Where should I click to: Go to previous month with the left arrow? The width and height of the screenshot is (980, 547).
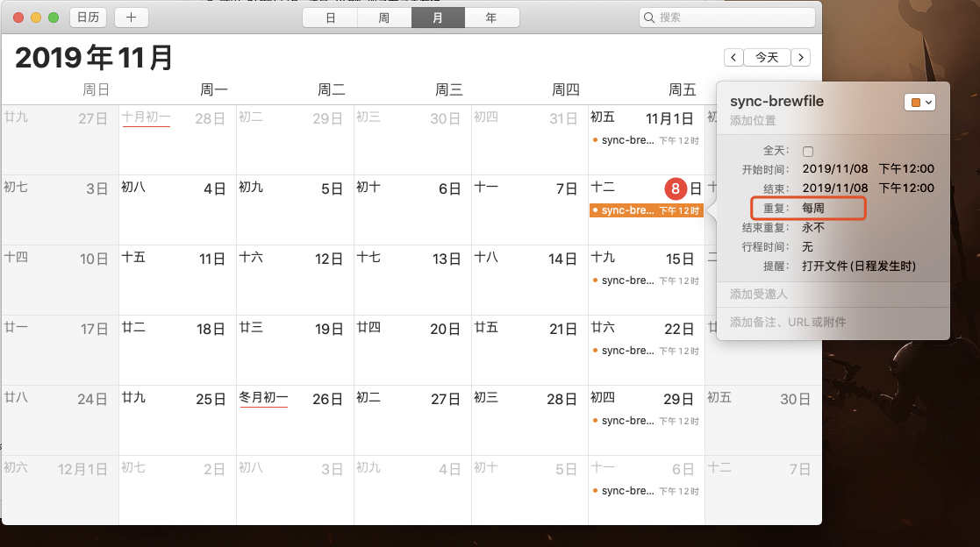click(x=733, y=57)
